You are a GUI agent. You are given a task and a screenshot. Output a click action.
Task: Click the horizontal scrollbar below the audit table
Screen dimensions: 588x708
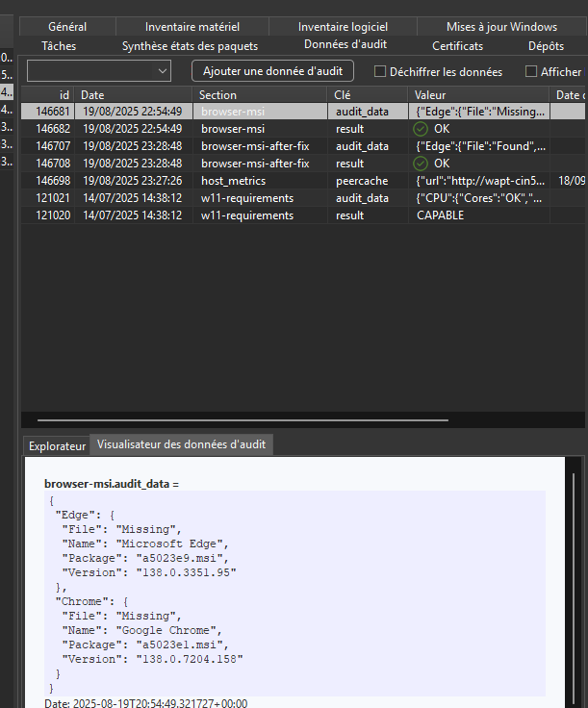(243, 420)
